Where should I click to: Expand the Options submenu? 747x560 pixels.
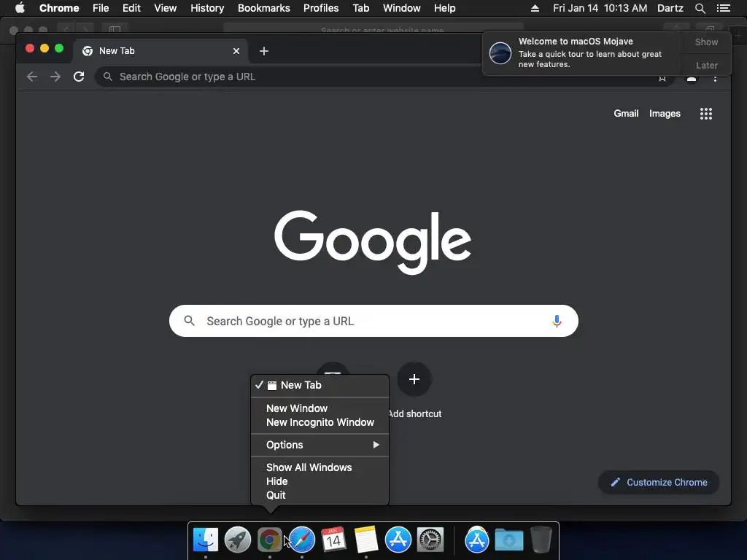(x=320, y=445)
